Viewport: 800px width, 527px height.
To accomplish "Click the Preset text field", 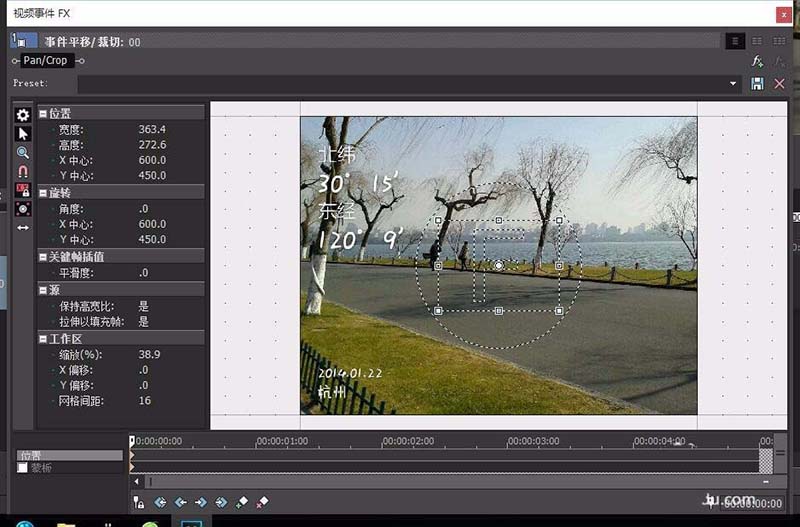I will coord(402,84).
